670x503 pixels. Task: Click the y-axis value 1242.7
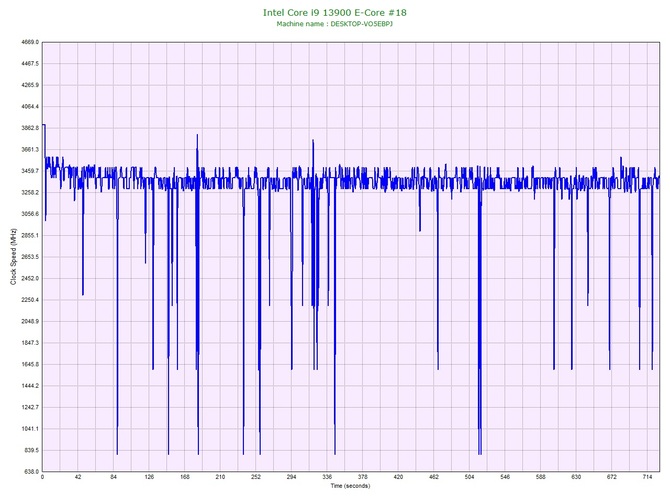[30, 407]
